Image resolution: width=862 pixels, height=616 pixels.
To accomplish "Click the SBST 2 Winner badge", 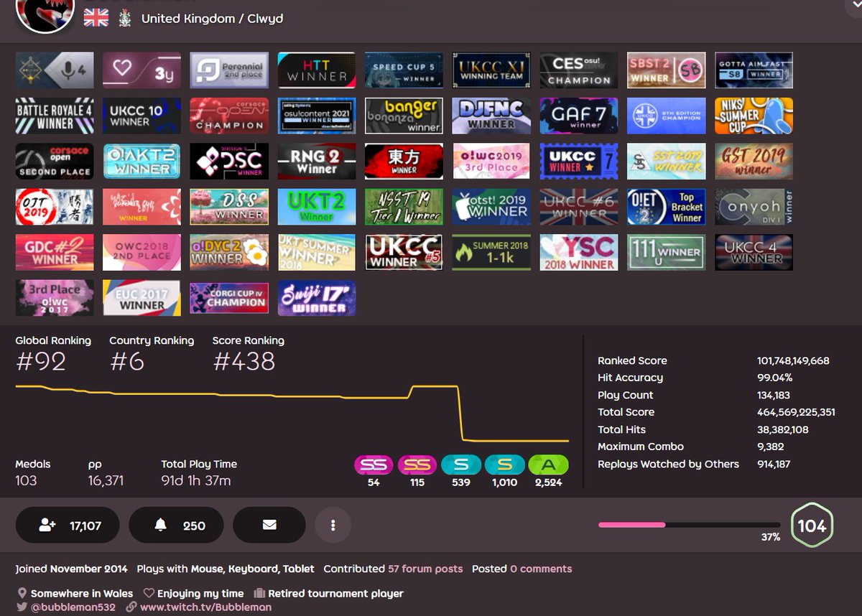I will point(666,70).
